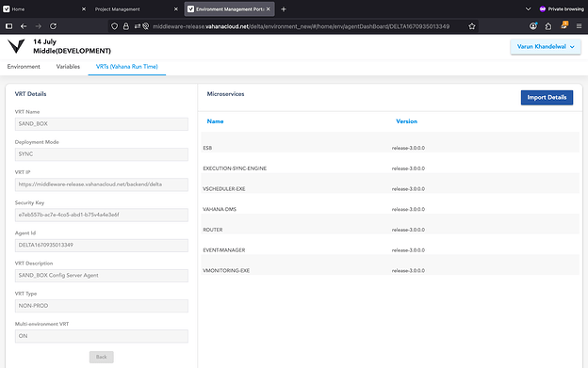Switch to the Variables tab
The height and width of the screenshot is (368, 588).
[68, 67]
